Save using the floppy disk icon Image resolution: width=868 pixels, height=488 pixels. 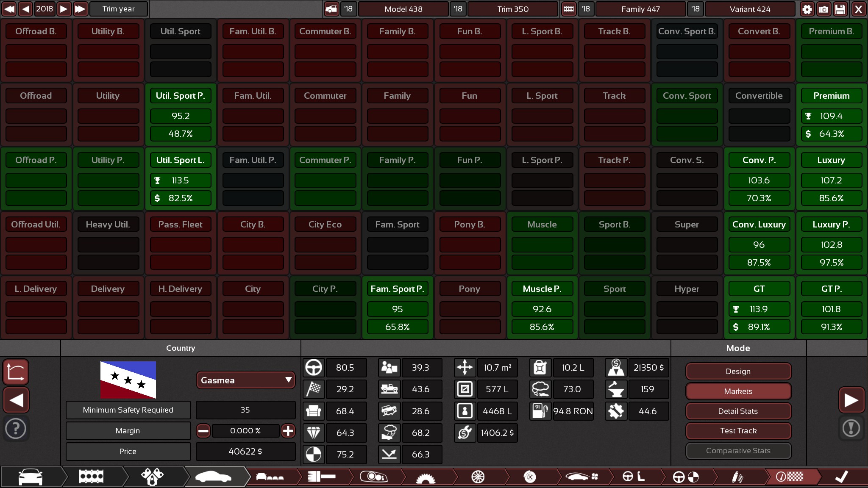point(840,9)
